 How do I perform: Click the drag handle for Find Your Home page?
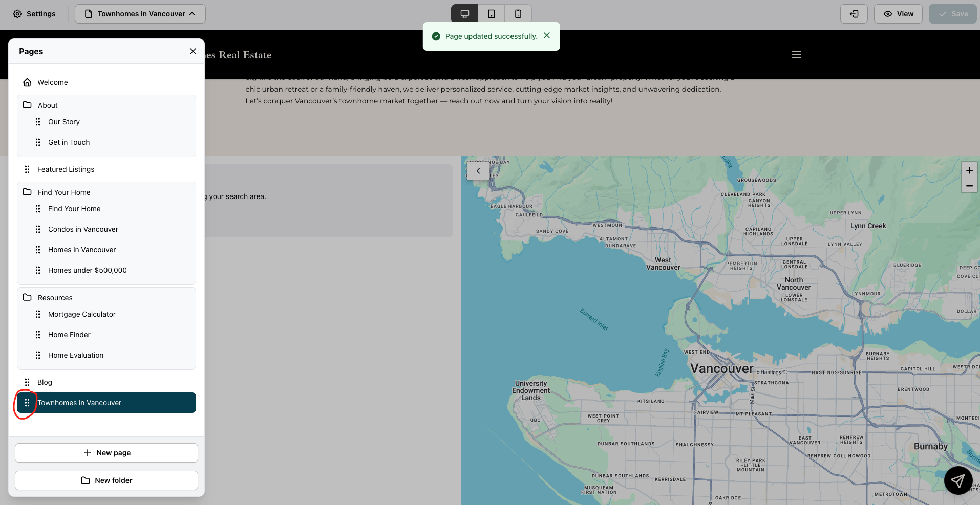(38, 209)
